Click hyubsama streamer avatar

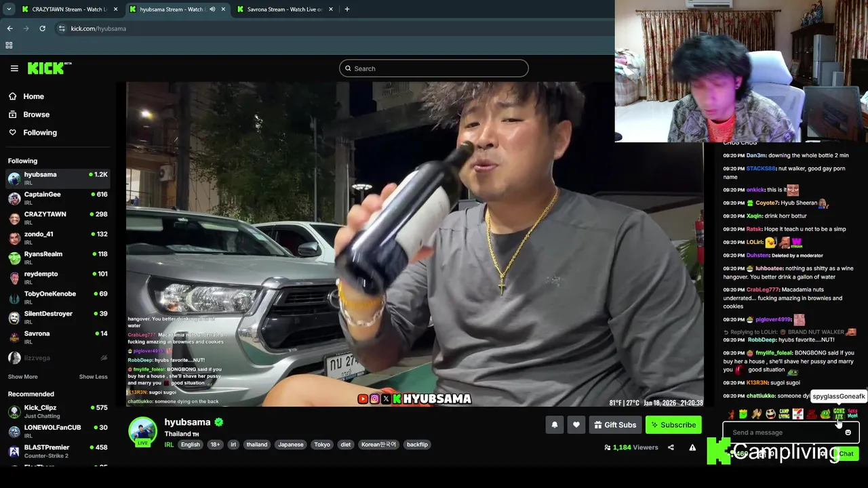tap(143, 432)
